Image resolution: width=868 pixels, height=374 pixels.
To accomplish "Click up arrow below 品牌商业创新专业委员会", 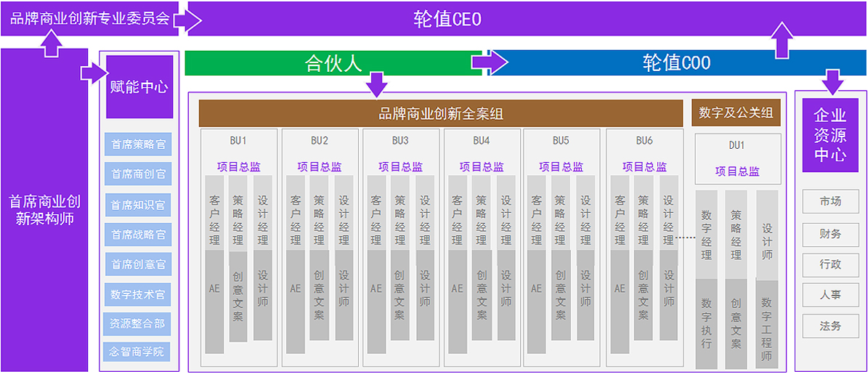I will coord(51,44).
